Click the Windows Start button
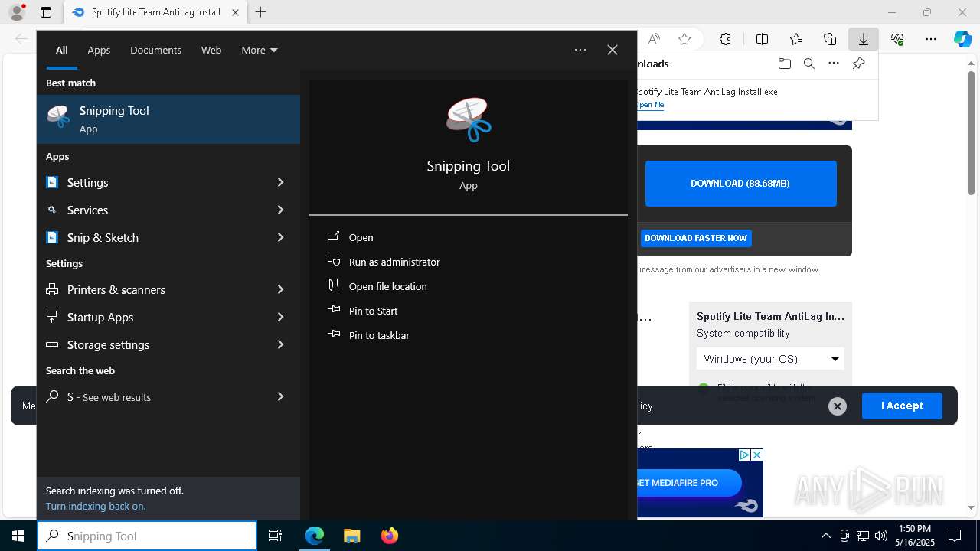 click(18, 536)
